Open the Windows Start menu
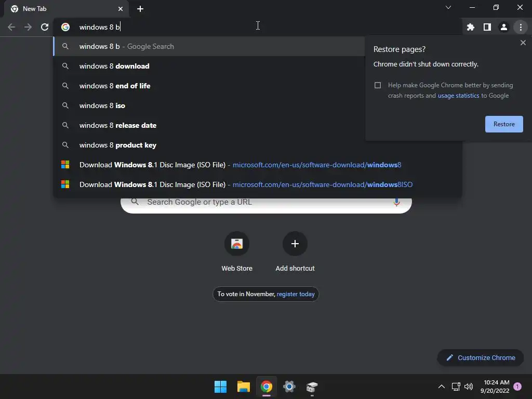The height and width of the screenshot is (399, 532). click(220, 387)
